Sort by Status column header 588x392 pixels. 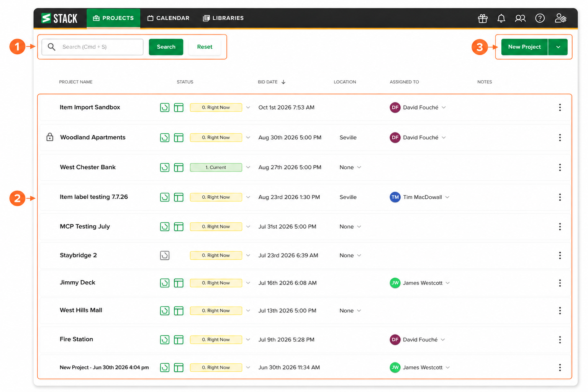185,82
